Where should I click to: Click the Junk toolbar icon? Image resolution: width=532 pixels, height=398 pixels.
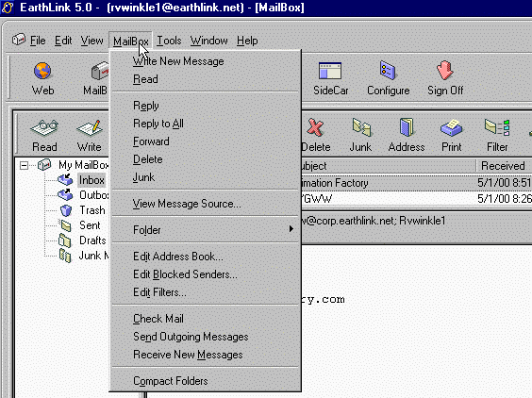pyautogui.click(x=361, y=127)
